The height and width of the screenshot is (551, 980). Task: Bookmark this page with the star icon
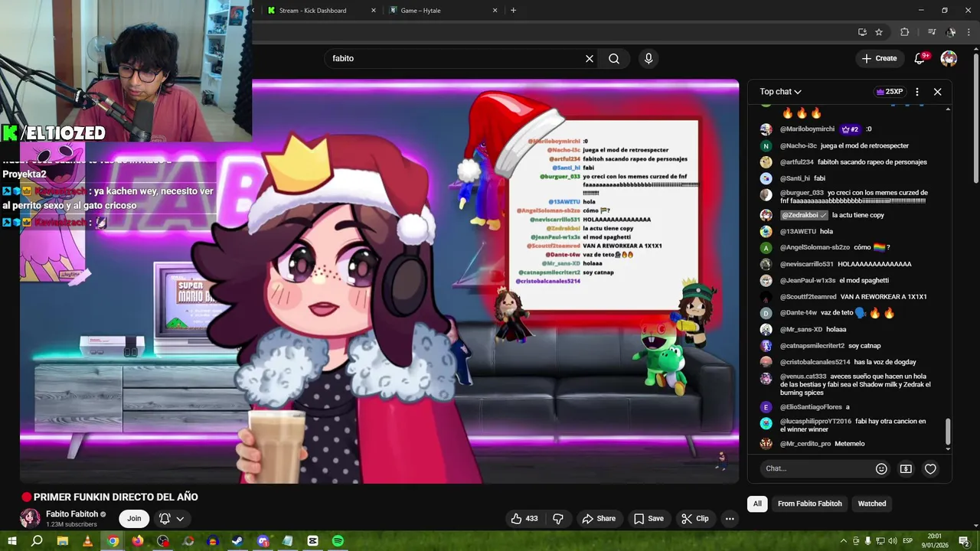point(879,32)
